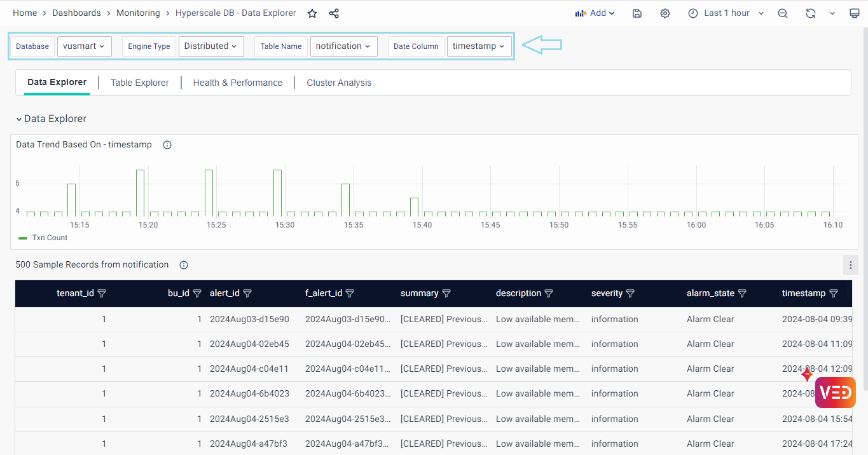The image size is (868, 455).
Task: Open the Last 1 hour time picker
Action: (726, 13)
